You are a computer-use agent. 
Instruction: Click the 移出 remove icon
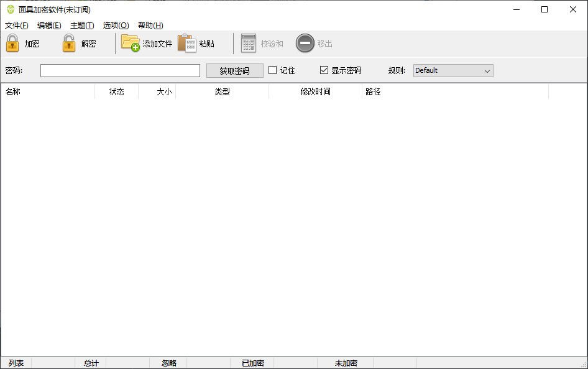point(305,43)
